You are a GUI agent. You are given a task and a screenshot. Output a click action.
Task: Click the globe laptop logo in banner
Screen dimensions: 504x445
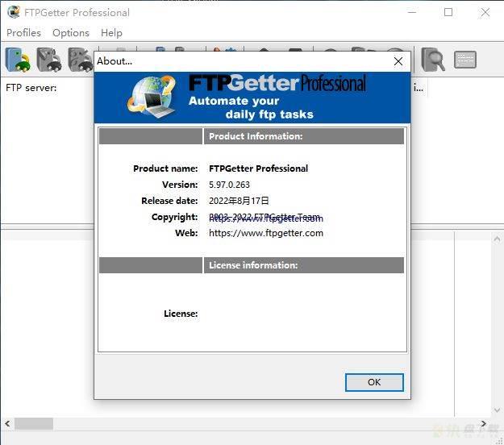pos(152,97)
